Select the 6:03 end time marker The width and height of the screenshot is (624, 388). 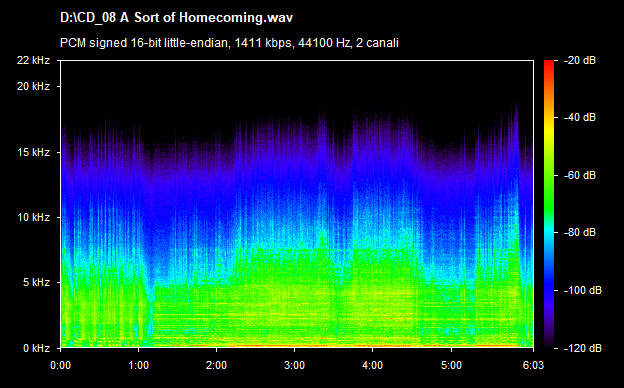coord(533,365)
